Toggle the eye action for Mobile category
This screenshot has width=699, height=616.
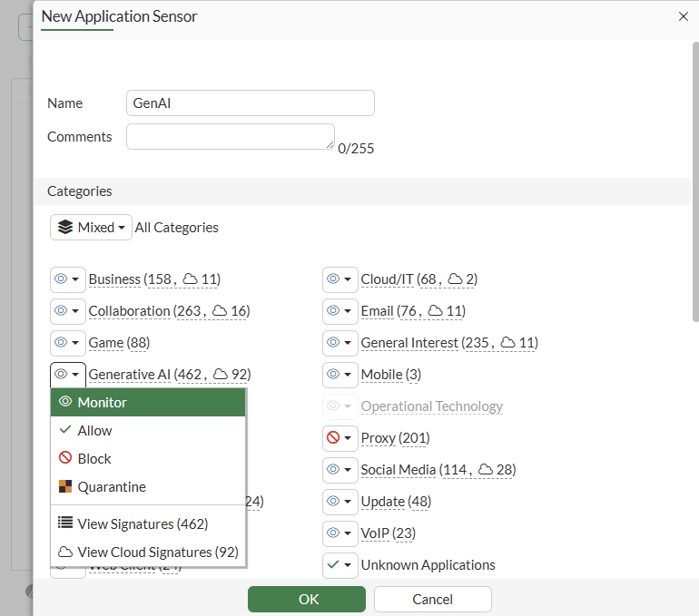tap(333, 375)
